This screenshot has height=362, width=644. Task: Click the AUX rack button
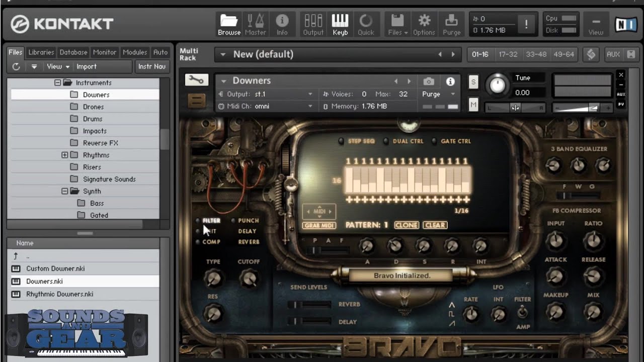pos(613,54)
